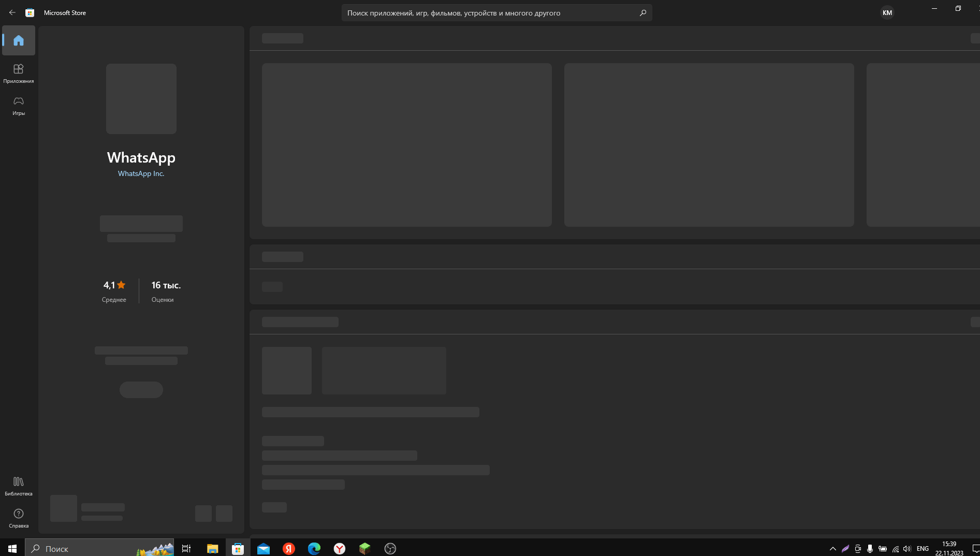Click the taskbar Поиск search box
This screenshot has width=980, height=556.
pos(99,548)
